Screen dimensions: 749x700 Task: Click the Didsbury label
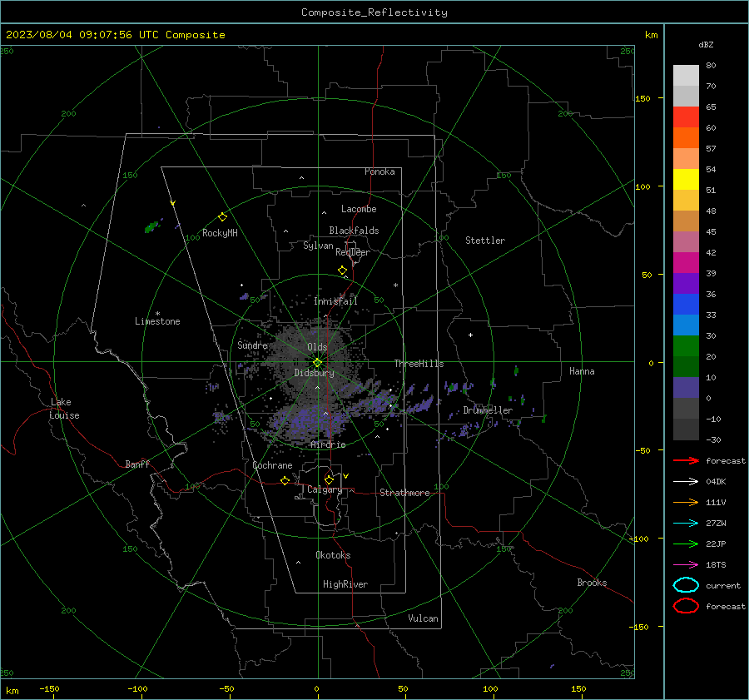[x=314, y=373]
